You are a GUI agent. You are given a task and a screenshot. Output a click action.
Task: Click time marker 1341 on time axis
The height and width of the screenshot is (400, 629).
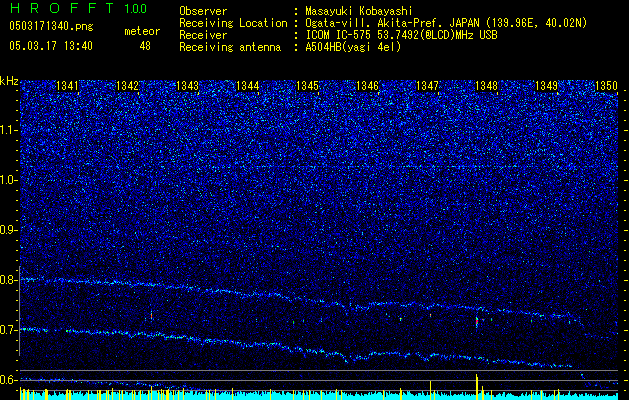67,85
